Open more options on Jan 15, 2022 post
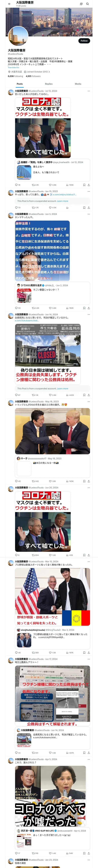 [x=89, y=191]
